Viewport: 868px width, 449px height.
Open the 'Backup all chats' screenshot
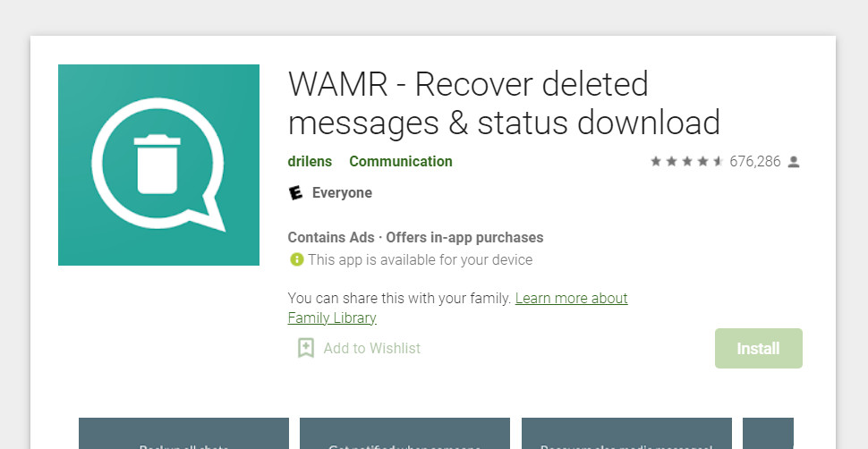(x=183, y=434)
